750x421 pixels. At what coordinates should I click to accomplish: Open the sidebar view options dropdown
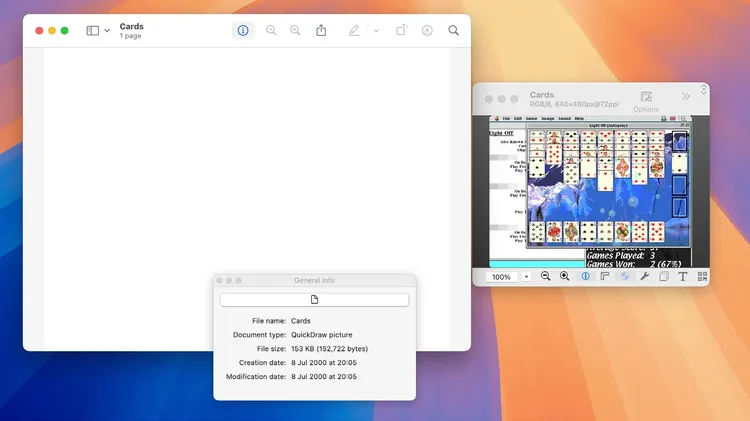[107, 31]
